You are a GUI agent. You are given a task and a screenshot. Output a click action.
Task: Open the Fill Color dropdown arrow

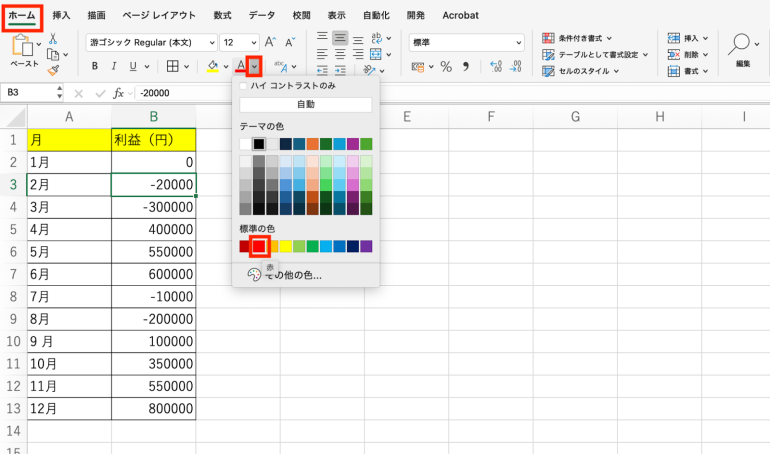pyautogui.click(x=226, y=66)
